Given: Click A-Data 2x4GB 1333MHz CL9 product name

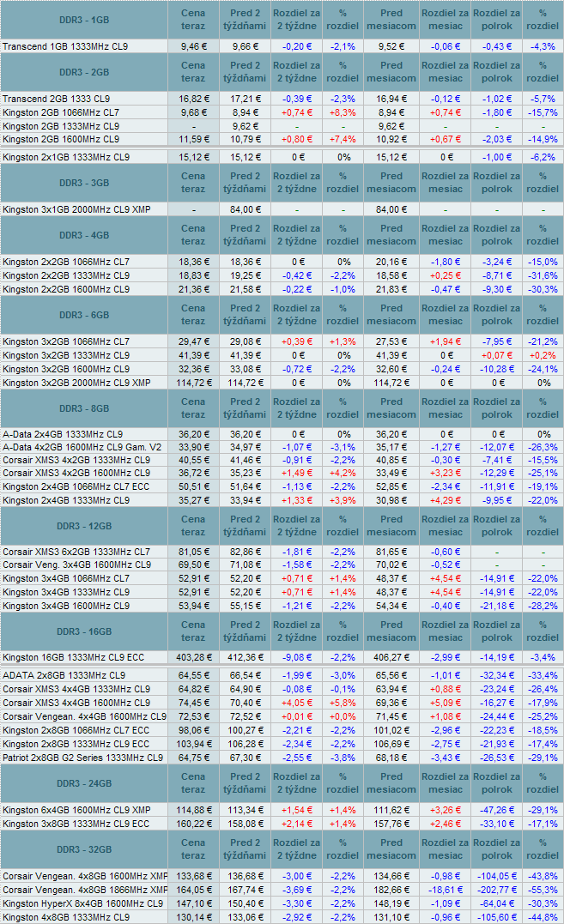Looking at the screenshot, I should coord(63,434).
